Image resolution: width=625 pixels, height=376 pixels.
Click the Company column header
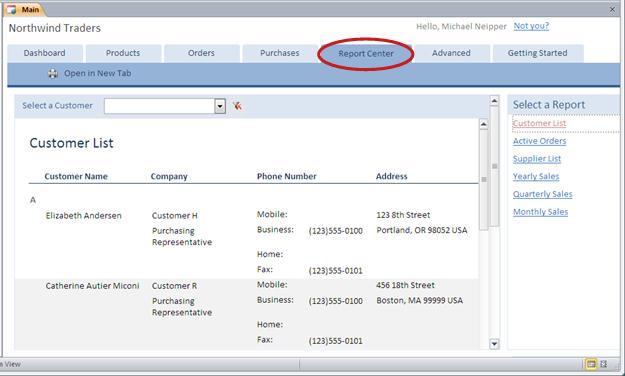[x=169, y=176]
